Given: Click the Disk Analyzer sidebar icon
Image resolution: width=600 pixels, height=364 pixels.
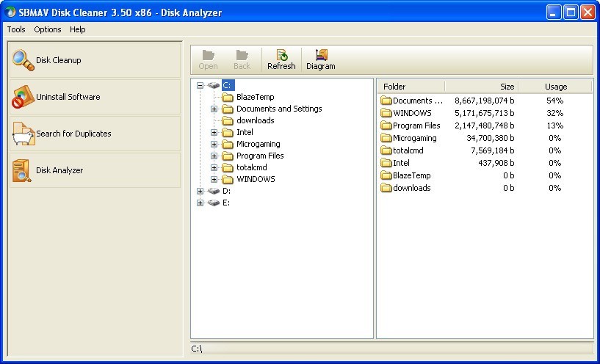Looking at the screenshot, I should point(22,170).
